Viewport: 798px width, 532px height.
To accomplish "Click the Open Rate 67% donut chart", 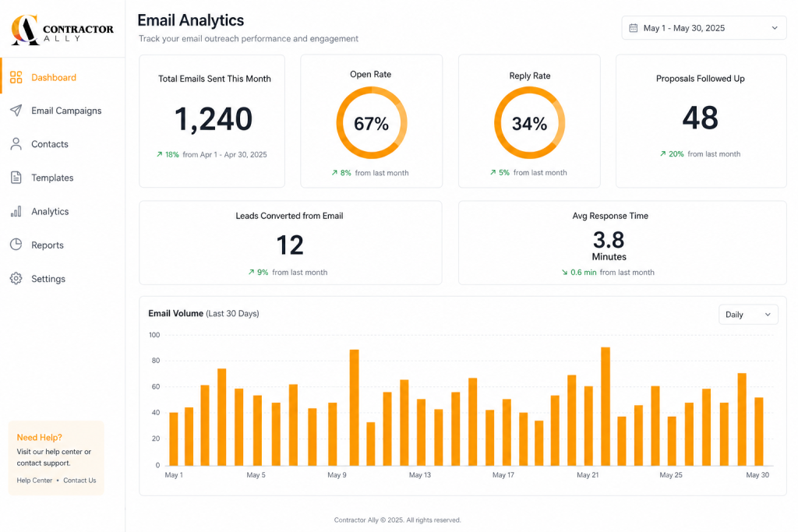I will (372, 123).
